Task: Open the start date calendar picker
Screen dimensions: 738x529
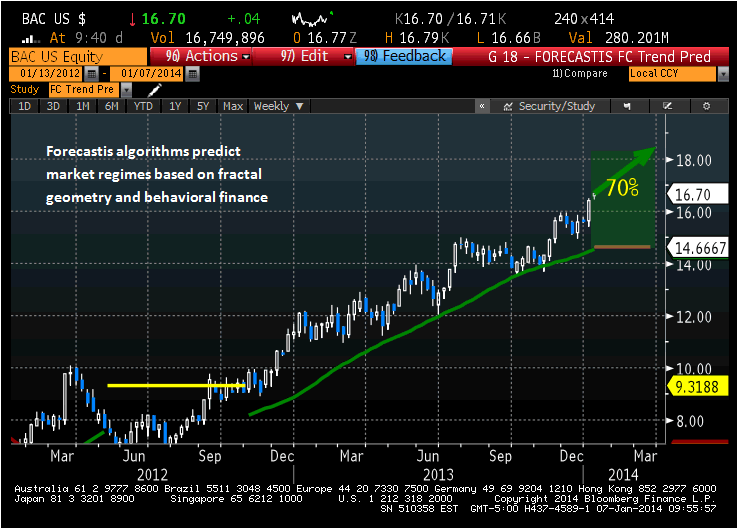Action: pyautogui.click(x=91, y=74)
